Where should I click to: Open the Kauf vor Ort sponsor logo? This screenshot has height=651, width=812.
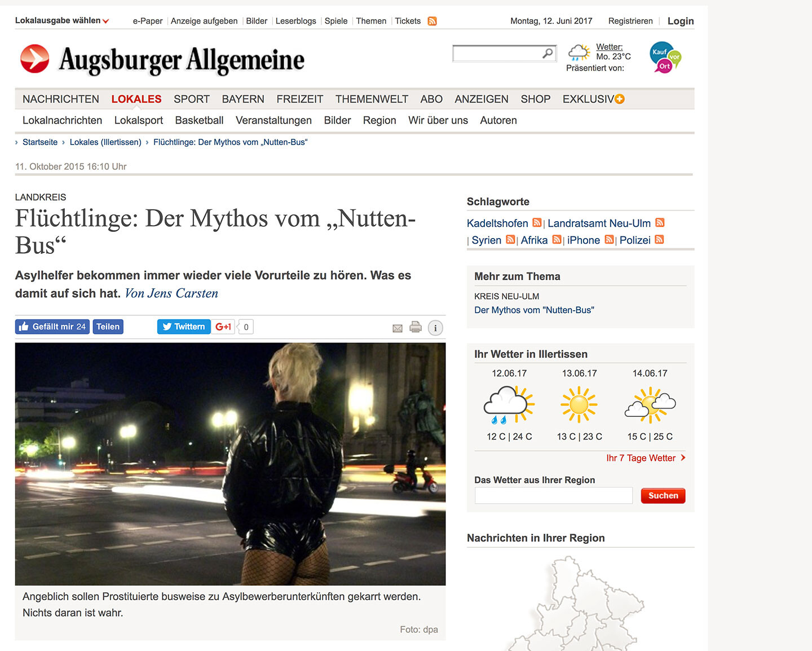point(665,58)
